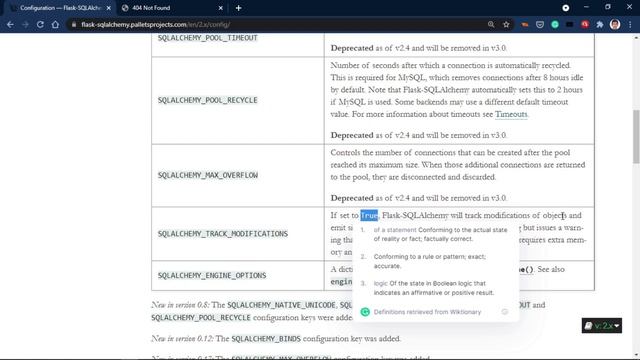Click the first definition 'of a statement'

(x=440, y=234)
